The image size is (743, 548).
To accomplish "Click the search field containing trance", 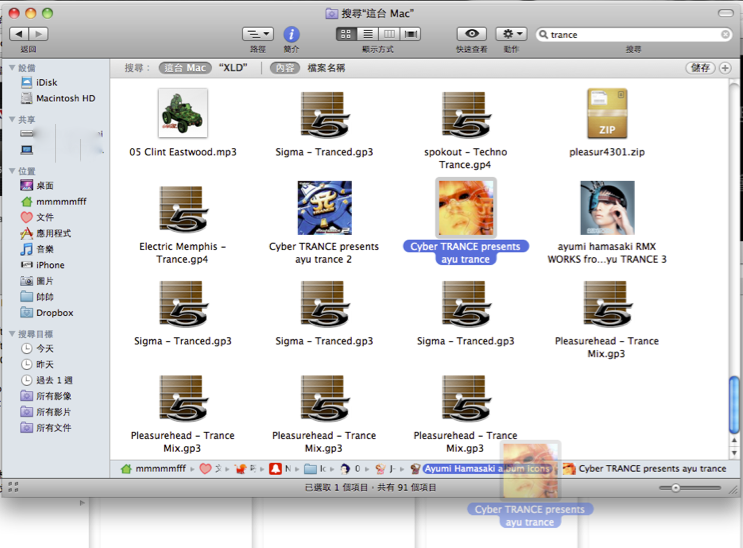I will (634, 34).
